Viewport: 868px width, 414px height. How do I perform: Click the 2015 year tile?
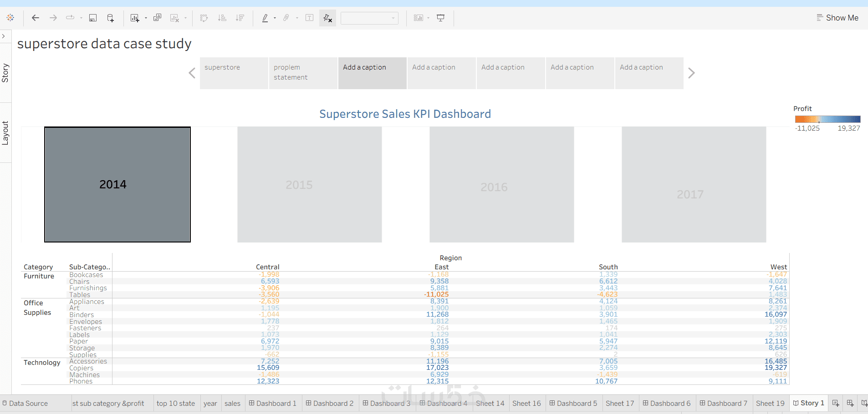[310, 184]
